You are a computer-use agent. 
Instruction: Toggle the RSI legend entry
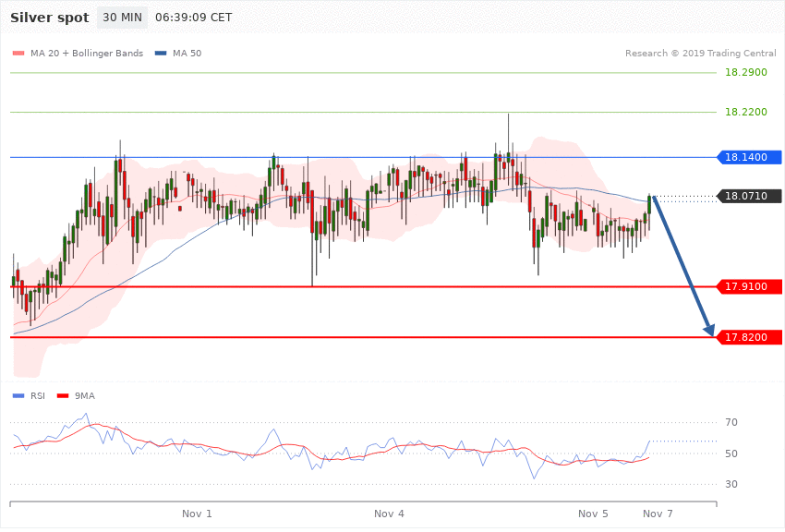(x=38, y=395)
